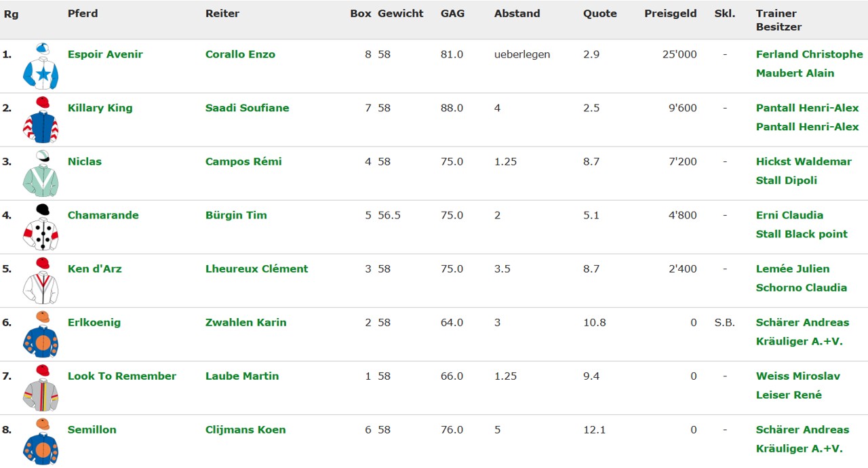Image resolution: width=868 pixels, height=468 pixels.
Task: Click Espoir Avenir's blue star jockey silk
Action: click(41, 66)
